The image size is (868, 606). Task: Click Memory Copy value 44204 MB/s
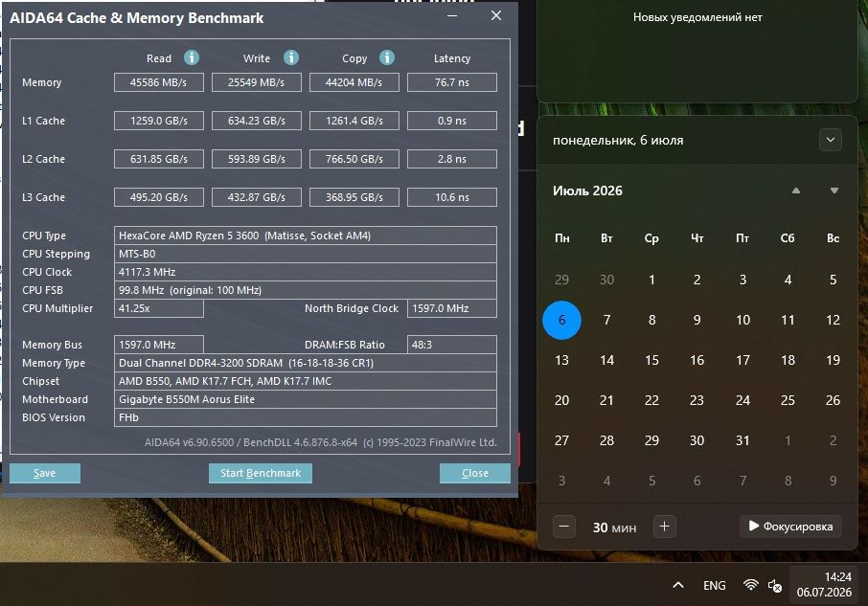tap(354, 82)
